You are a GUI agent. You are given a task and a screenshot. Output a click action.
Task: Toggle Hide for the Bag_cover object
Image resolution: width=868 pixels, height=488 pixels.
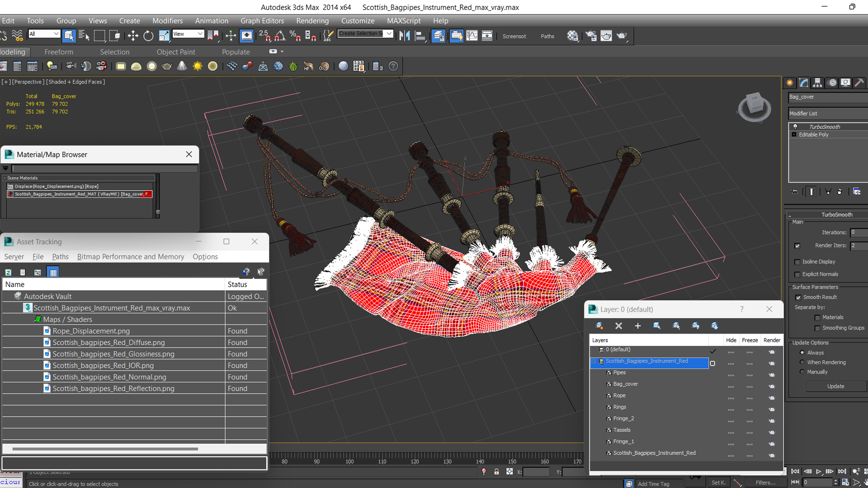tap(731, 387)
